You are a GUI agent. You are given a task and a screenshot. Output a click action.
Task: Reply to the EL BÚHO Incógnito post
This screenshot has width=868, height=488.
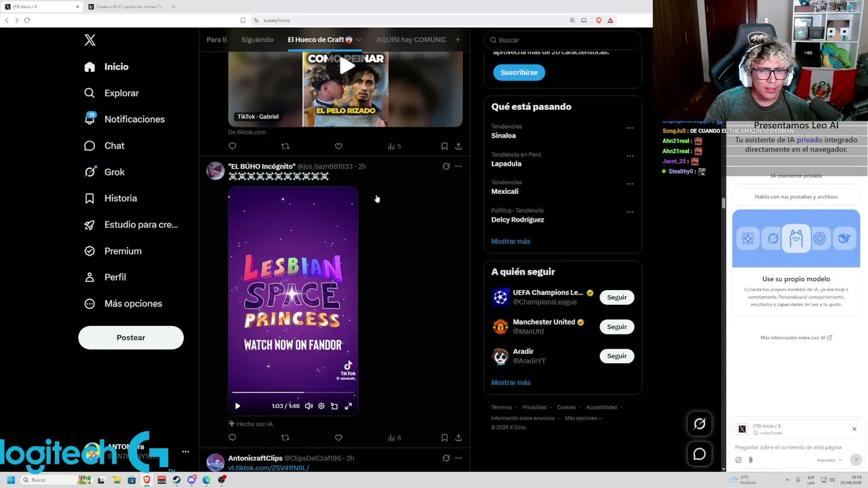232,438
